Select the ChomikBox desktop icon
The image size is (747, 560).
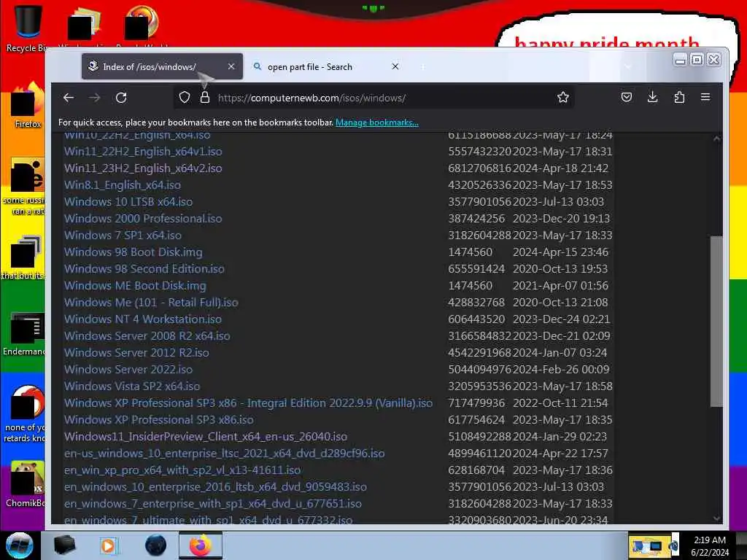point(26,483)
